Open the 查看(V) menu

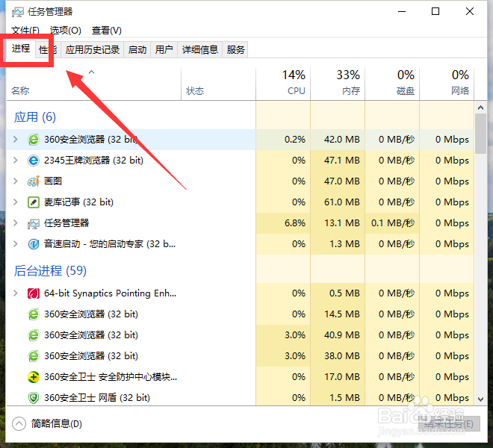point(107,31)
